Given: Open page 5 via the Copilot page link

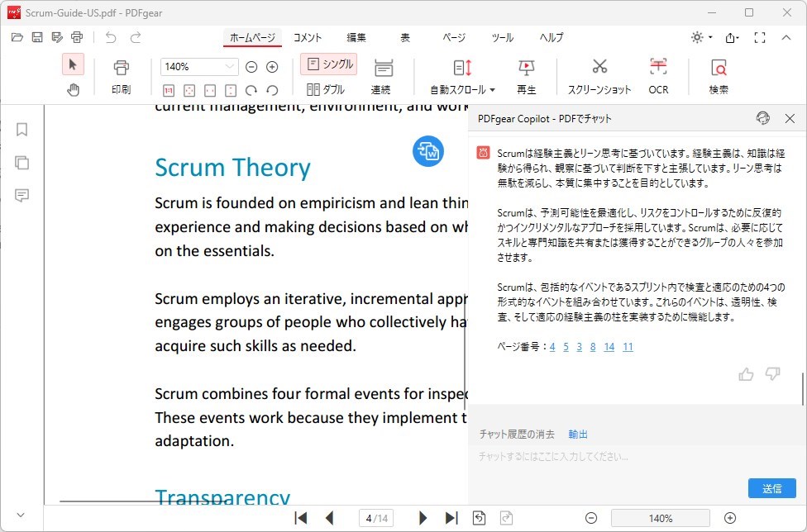Looking at the screenshot, I should [566, 347].
